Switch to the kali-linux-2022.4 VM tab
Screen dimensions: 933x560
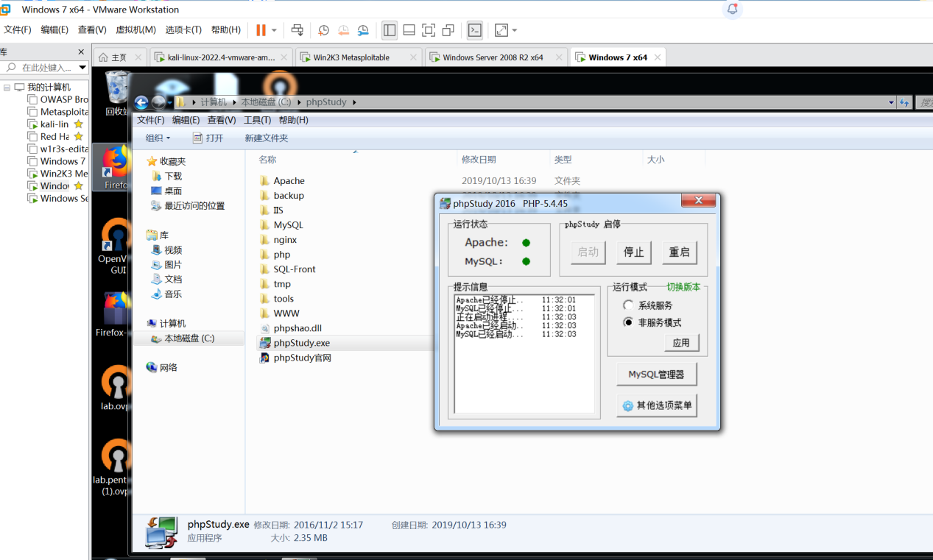pos(221,57)
